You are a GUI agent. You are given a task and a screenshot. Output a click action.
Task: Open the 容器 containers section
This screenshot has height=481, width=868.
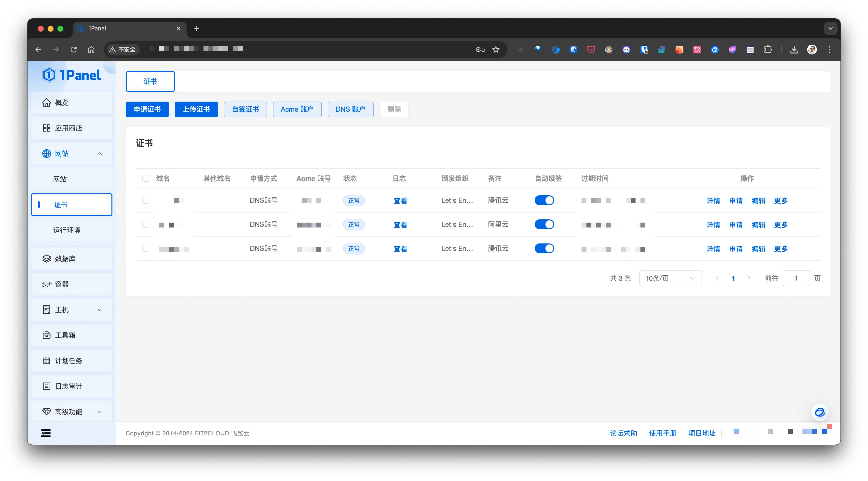(71, 284)
